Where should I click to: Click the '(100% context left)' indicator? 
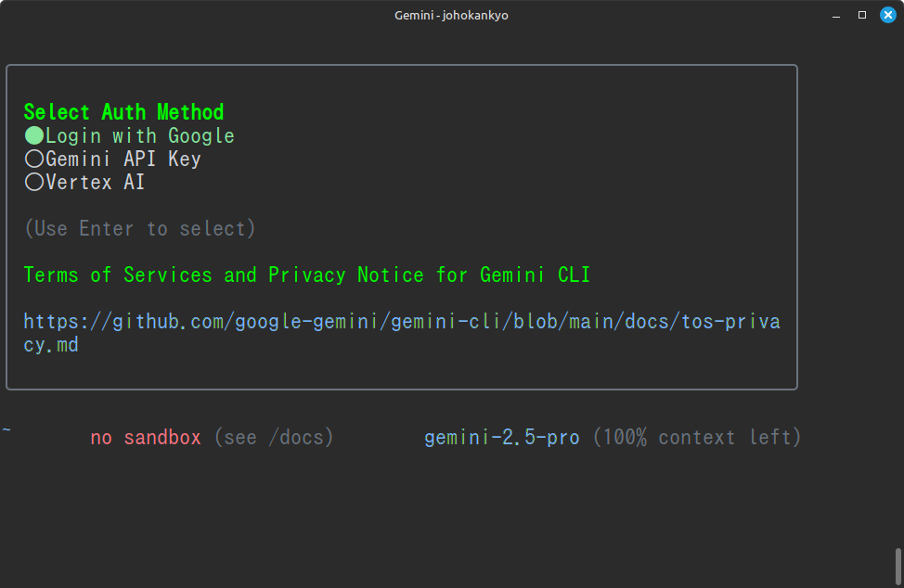696,438
